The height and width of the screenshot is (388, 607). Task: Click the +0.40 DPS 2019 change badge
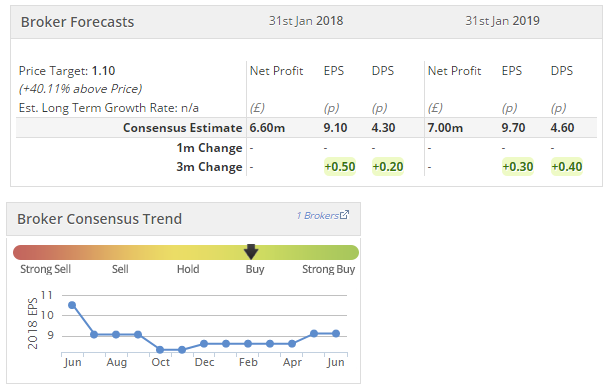pos(567,167)
